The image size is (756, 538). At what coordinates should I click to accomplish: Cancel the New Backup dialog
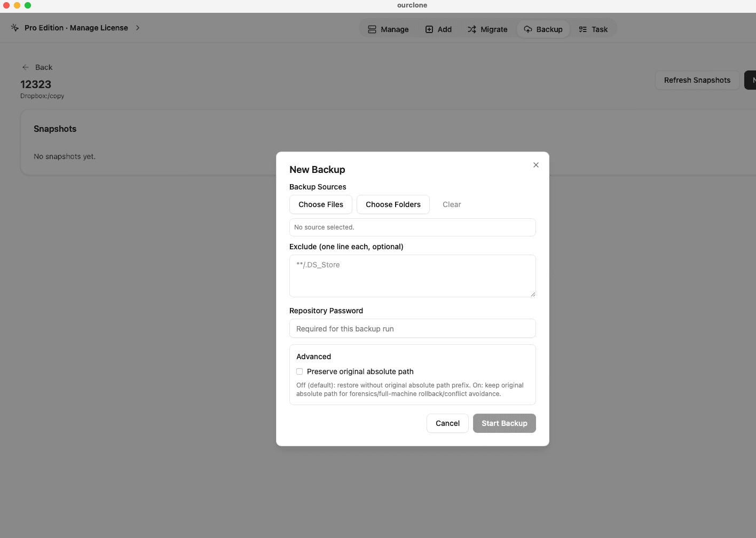coord(447,423)
